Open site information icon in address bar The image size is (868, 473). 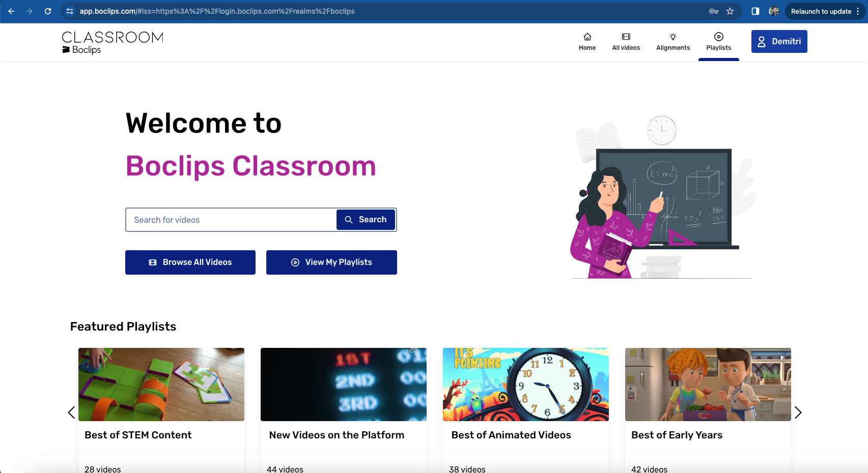(70, 11)
